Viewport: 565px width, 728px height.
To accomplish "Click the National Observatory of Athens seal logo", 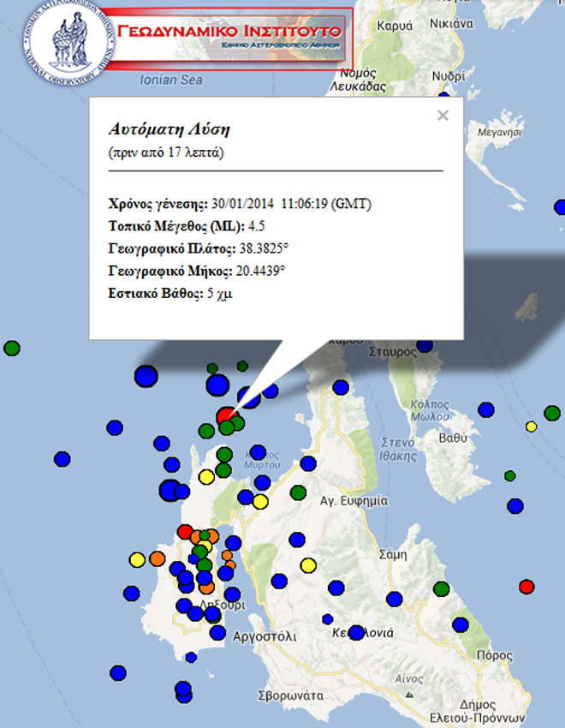I will pyautogui.click(x=60, y=45).
